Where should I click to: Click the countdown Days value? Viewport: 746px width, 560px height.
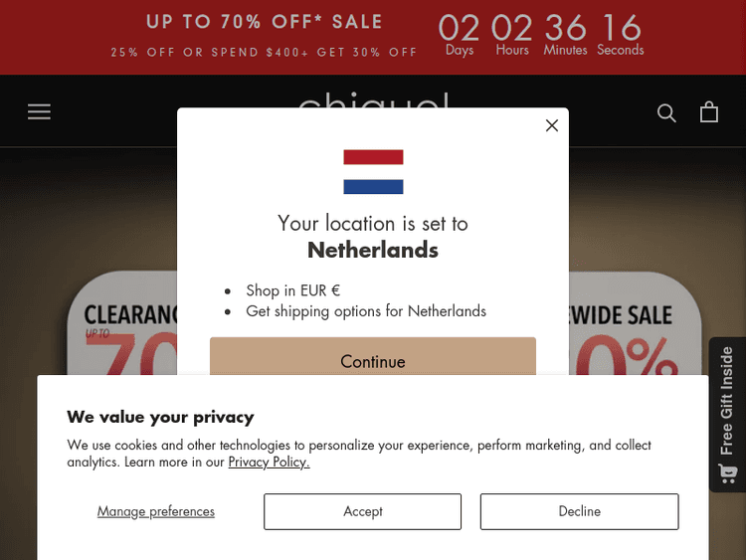(460, 28)
